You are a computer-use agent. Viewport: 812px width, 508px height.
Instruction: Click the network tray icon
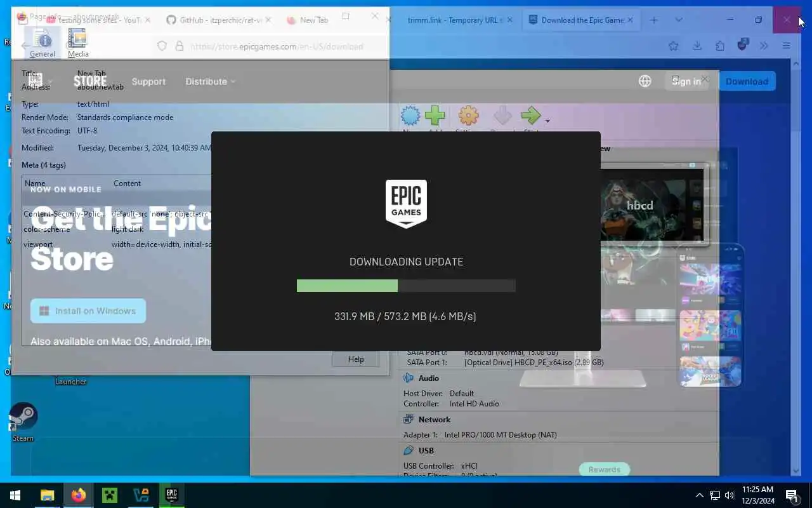tap(714, 495)
